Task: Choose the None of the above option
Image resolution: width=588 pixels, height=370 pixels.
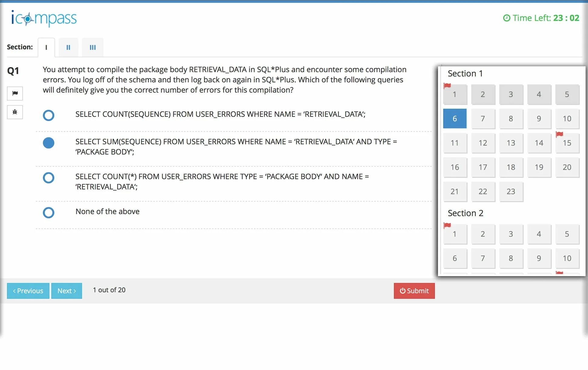Action: click(48, 213)
